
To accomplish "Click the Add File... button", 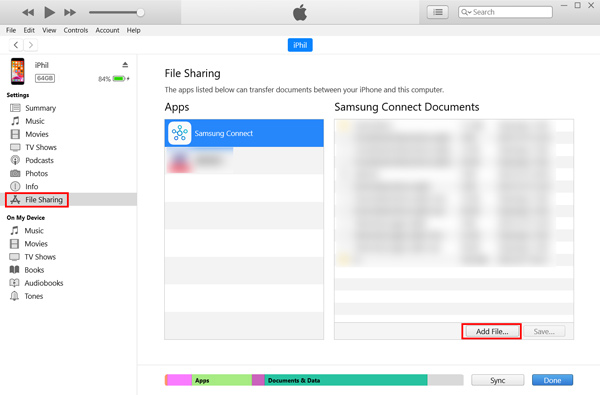I will (492, 331).
